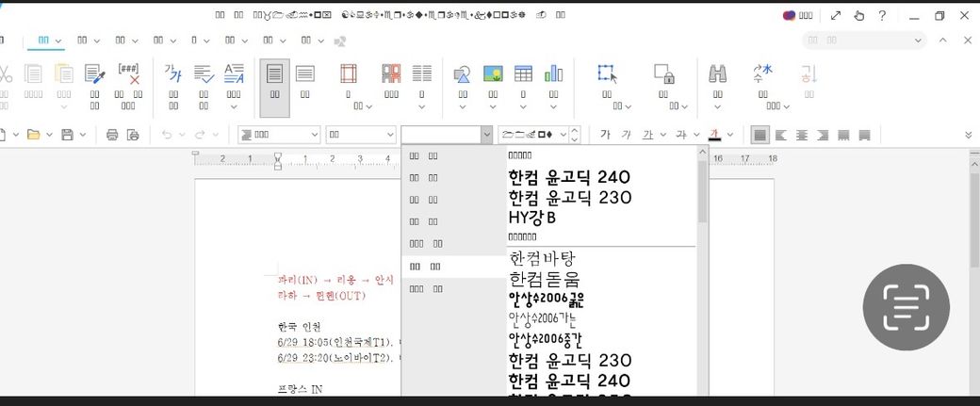Image resolution: width=980 pixels, height=406 pixels.
Task: Click the red-framed Page Margins icon
Action: [x=348, y=73]
